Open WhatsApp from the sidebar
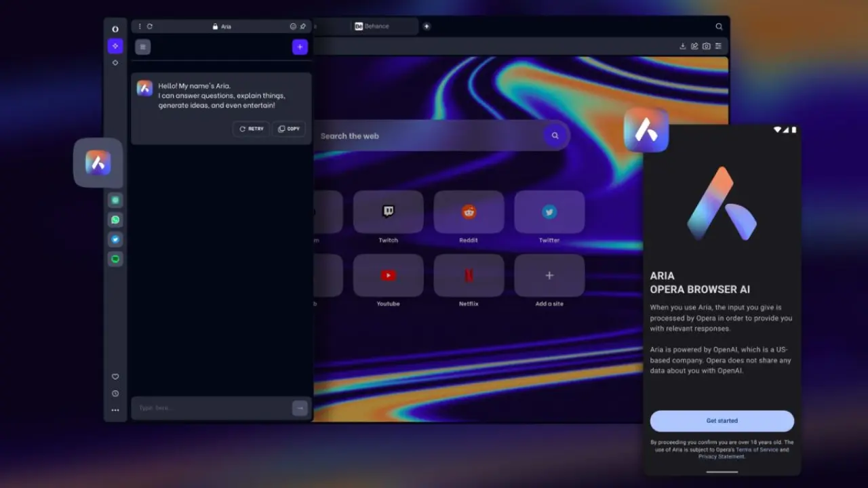 [x=115, y=220]
